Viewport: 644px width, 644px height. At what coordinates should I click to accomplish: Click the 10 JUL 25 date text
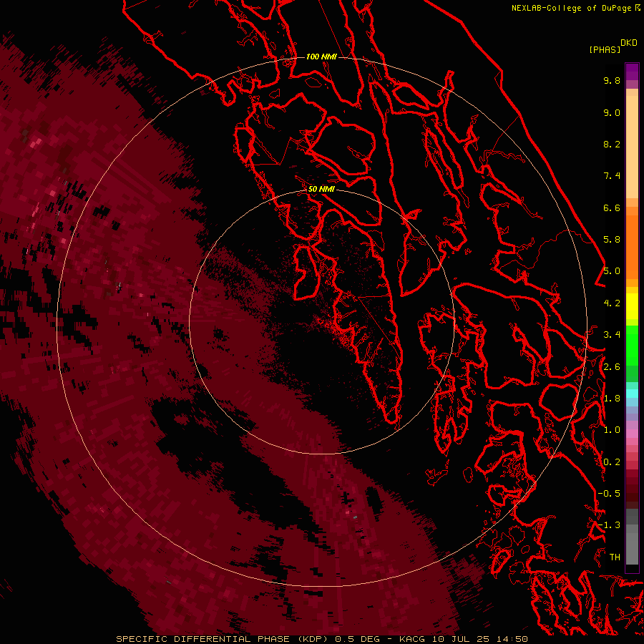coord(459,639)
